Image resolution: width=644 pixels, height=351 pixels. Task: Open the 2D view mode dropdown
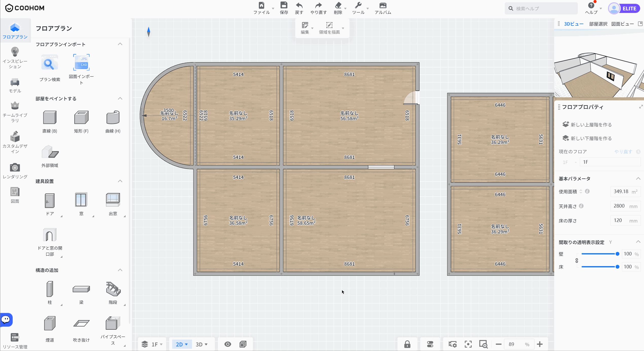click(182, 344)
